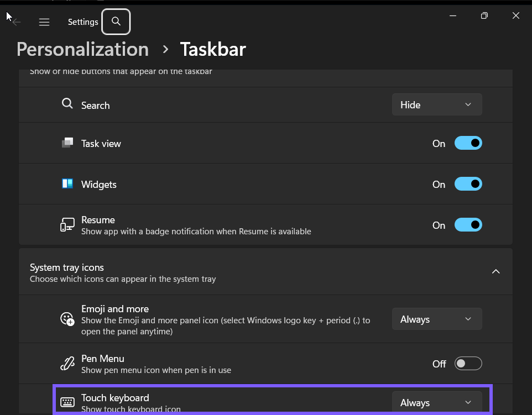
Task: Click the Widgets icon
Action: [67, 183]
